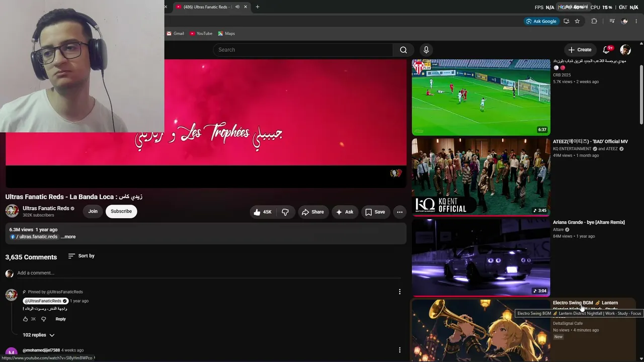Open the @mohamedjijel7588 commenter profile

click(x=41, y=350)
